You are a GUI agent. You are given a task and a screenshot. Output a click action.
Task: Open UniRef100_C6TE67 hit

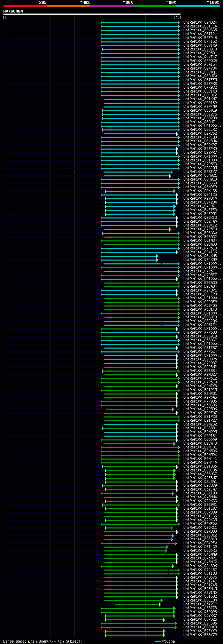point(200,348)
